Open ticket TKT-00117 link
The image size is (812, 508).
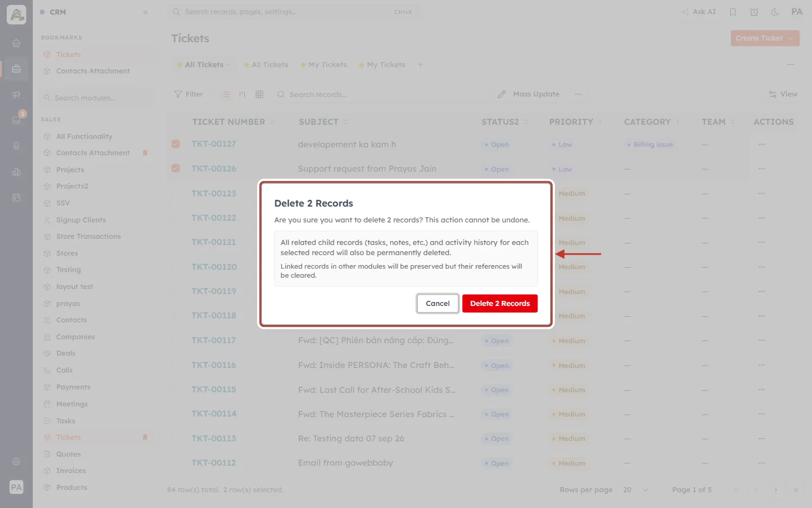pos(214,340)
